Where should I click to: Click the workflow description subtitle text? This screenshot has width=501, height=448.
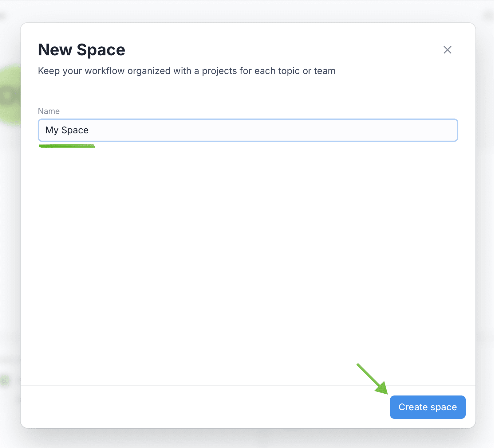click(x=187, y=71)
